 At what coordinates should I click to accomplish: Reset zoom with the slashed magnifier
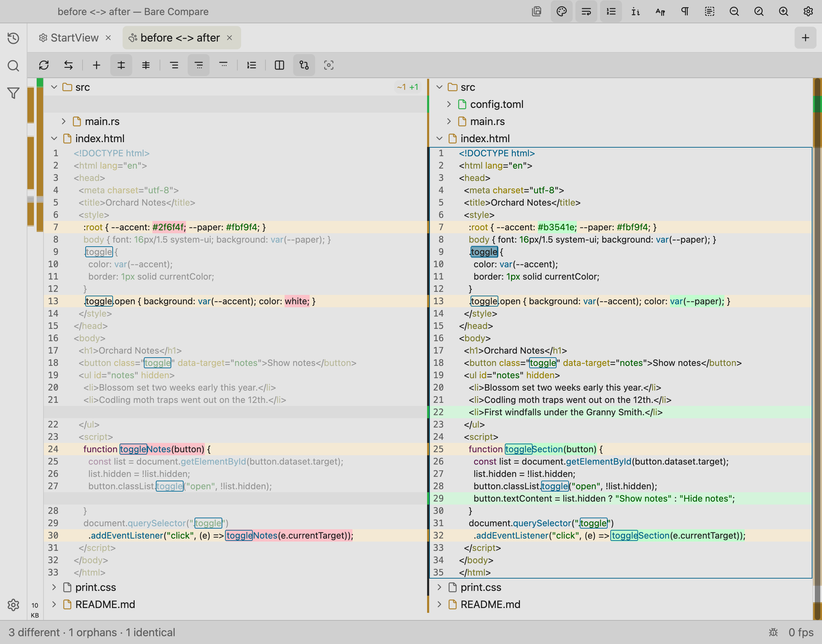(x=759, y=11)
